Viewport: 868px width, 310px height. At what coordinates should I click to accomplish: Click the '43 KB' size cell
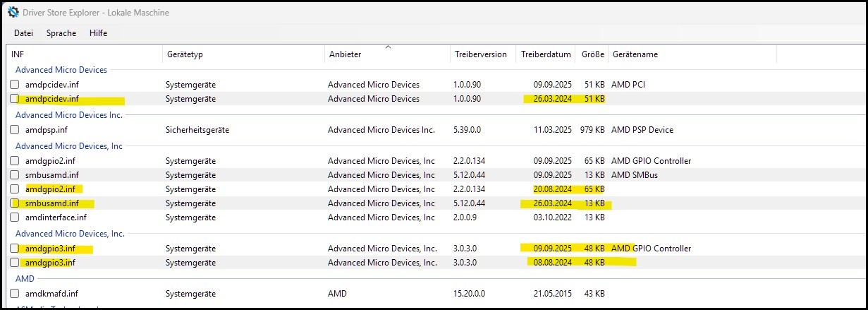coord(594,294)
